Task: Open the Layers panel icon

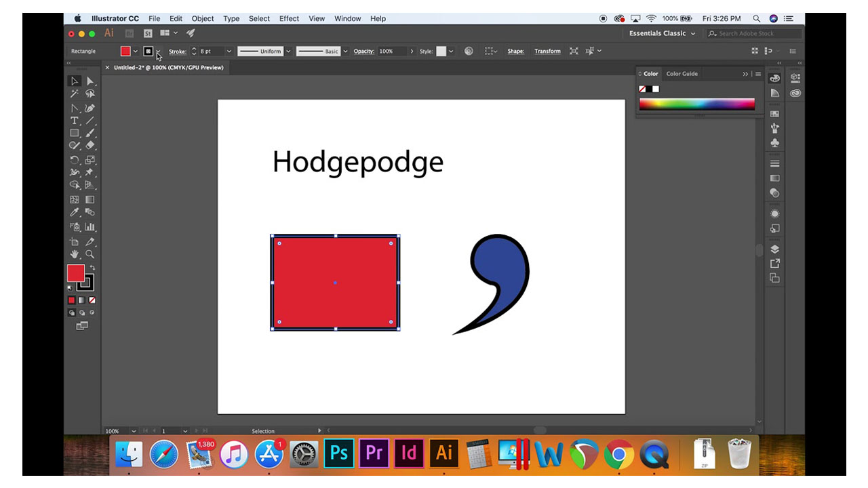Action: coord(775,249)
